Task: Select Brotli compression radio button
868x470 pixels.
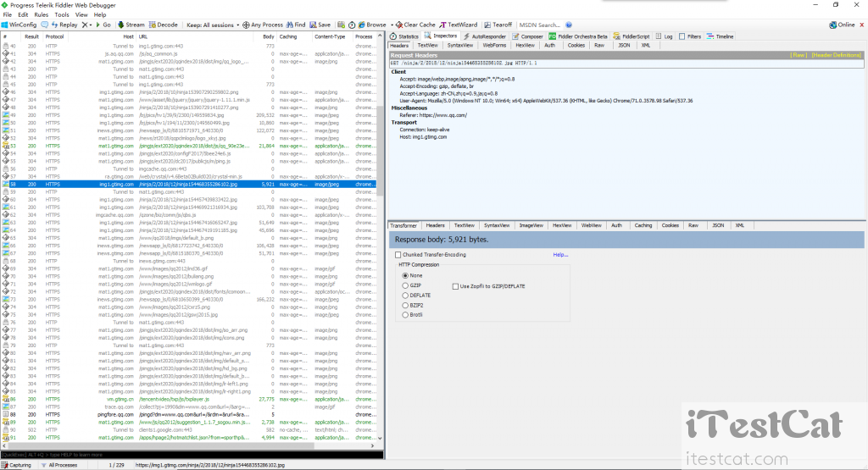Action: pos(405,315)
